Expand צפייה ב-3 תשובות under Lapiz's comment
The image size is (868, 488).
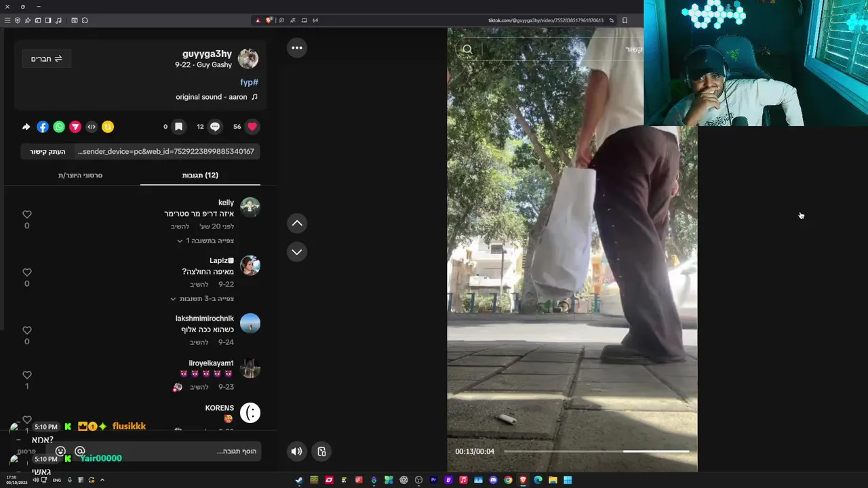tap(202, 299)
